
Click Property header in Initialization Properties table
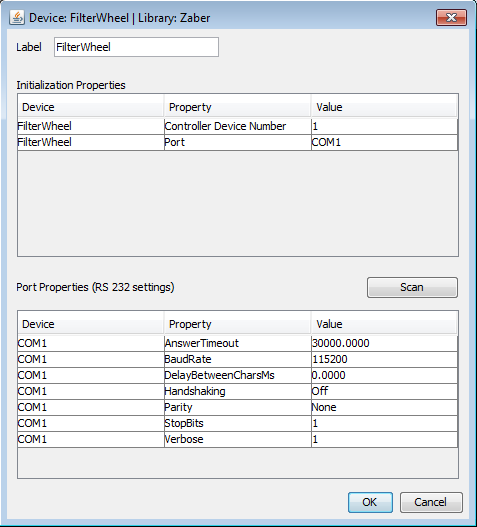click(237, 107)
